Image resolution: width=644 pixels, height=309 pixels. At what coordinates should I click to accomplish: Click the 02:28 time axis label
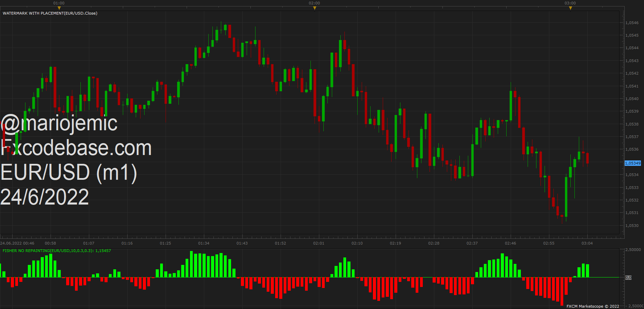(x=434, y=243)
